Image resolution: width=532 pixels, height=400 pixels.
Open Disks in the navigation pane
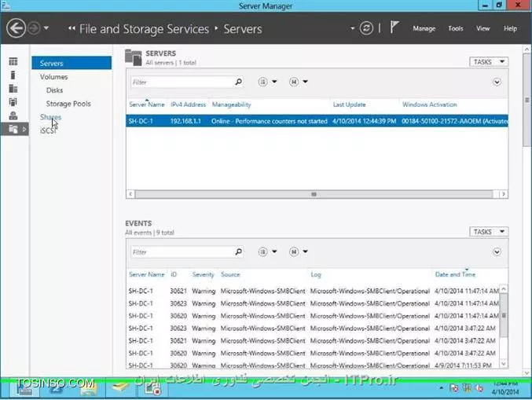[55, 90]
